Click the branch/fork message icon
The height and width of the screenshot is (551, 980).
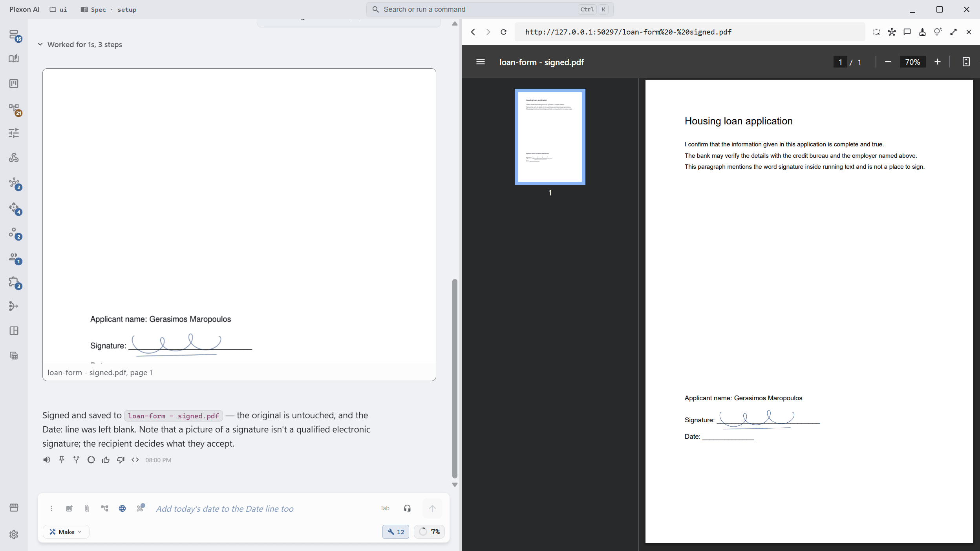(76, 460)
